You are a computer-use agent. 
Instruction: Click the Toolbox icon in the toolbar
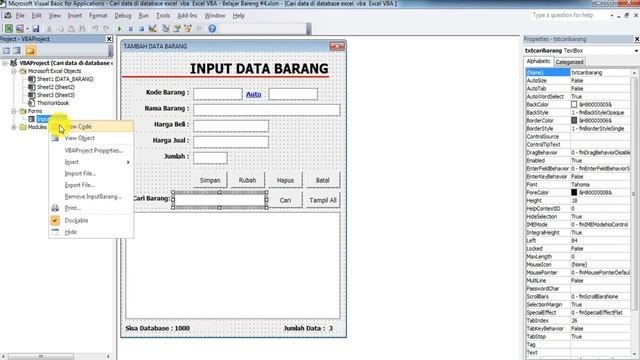[x=199, y=29]
